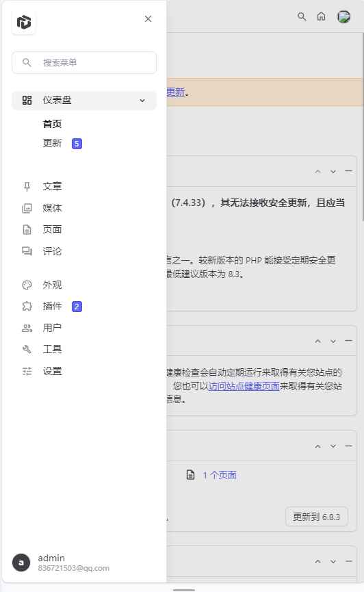The image size is (364, 592).
Task: Click the search magnifier in menu search box
Action: tap(27, 62)
